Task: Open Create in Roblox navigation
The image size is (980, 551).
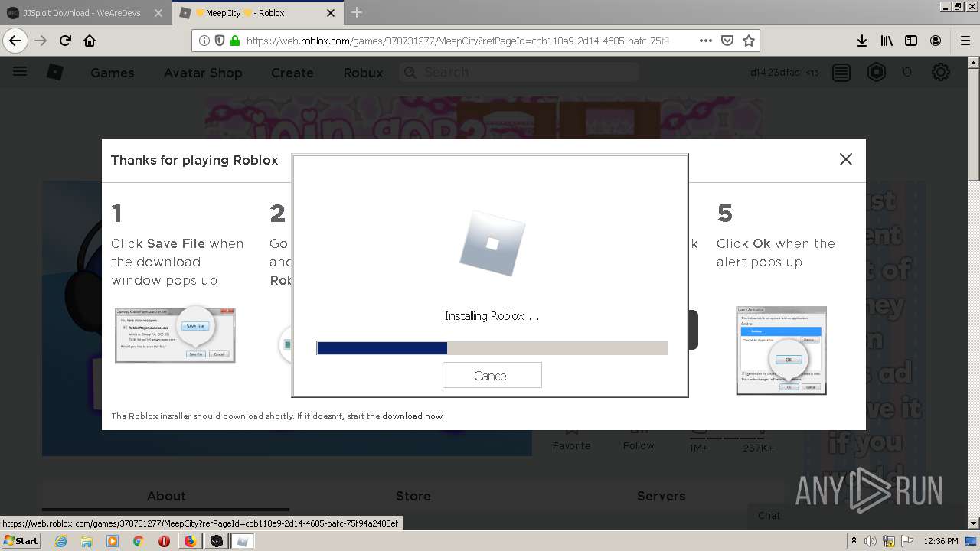Action: [x=292, y=73]
